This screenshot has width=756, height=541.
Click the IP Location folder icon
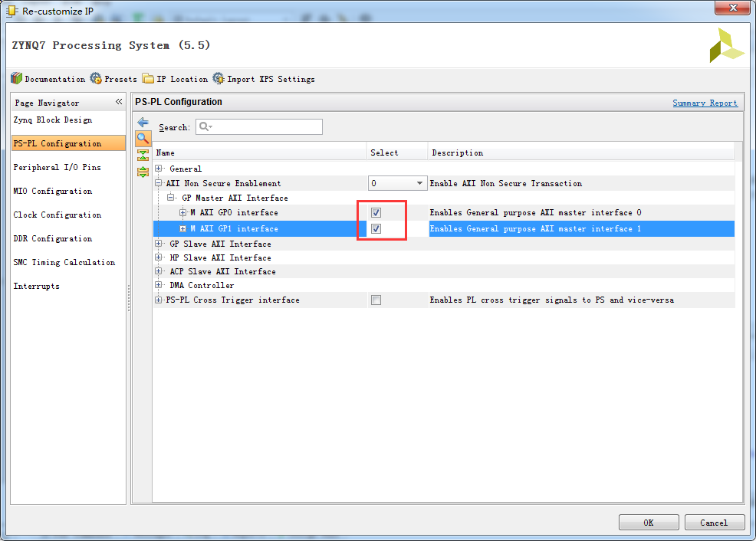[x=148, y=78]
